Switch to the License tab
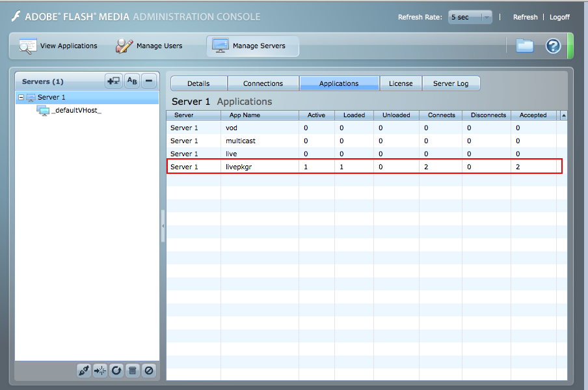This screenshot has width=588, height=390. 401,83
